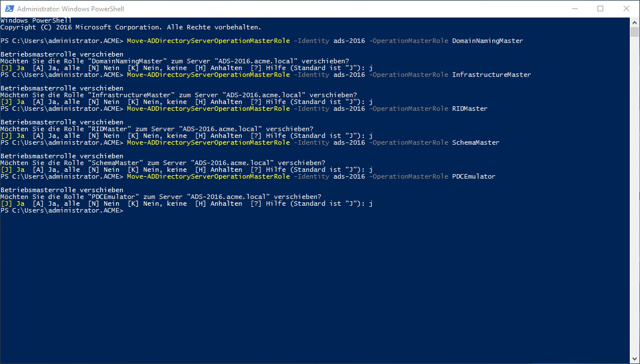This screenshot has width=640, height=364.
Task: Click 'PDCEmulator' at the end of the fifth command
Action: coord(474,176)
